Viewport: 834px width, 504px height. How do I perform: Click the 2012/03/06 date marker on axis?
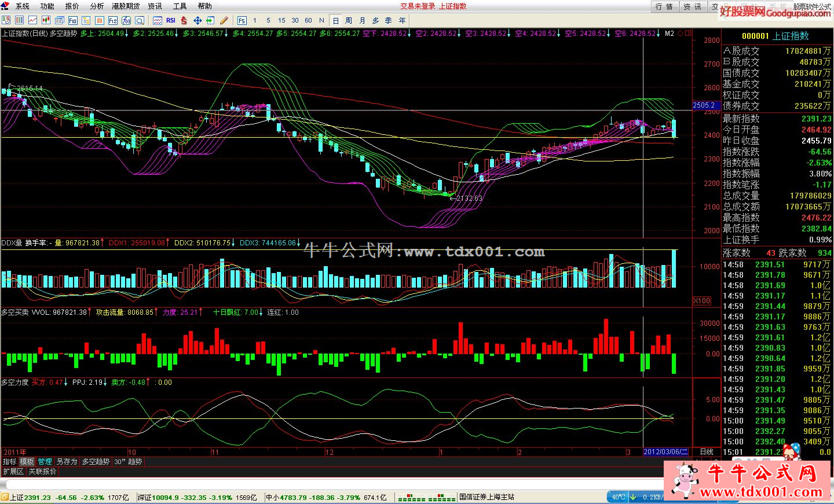(666, 452)
